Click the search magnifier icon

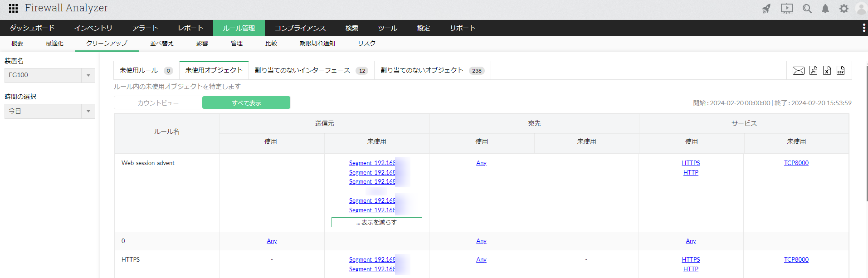pyautogui.click(x=807, y=9)
